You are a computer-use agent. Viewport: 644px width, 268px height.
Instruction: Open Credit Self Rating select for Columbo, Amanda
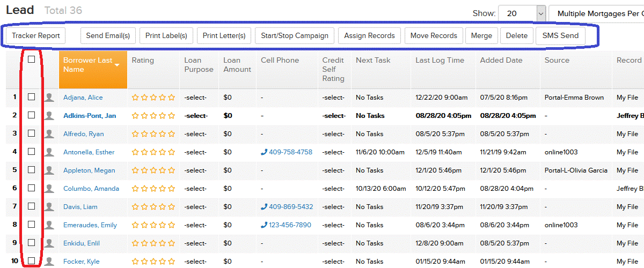333,189
